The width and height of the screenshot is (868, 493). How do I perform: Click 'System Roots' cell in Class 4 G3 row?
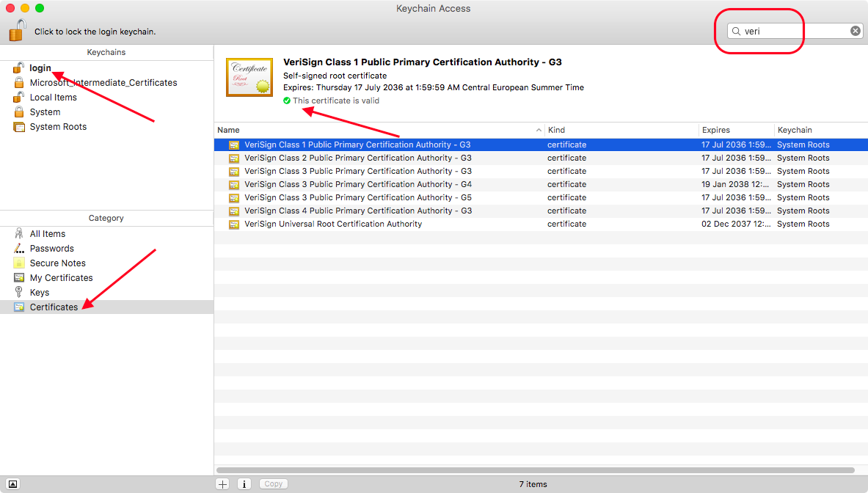tap(803, 211)
